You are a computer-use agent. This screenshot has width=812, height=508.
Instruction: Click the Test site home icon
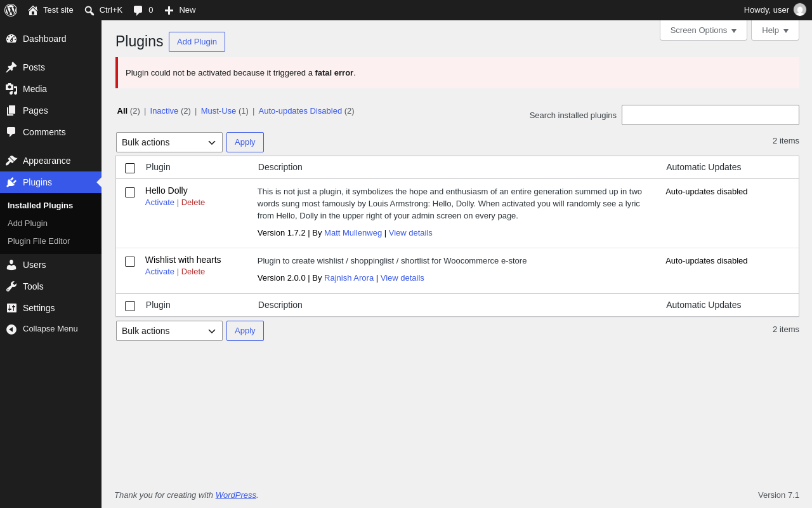tap(33, 10)
